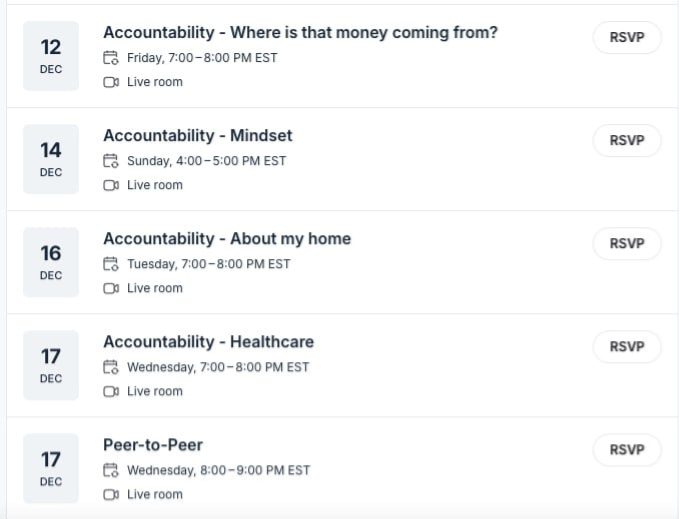Click calendar icon beside Tuesday 7:00–8:00 PM

pyautogui.click(x=111, y=264)
